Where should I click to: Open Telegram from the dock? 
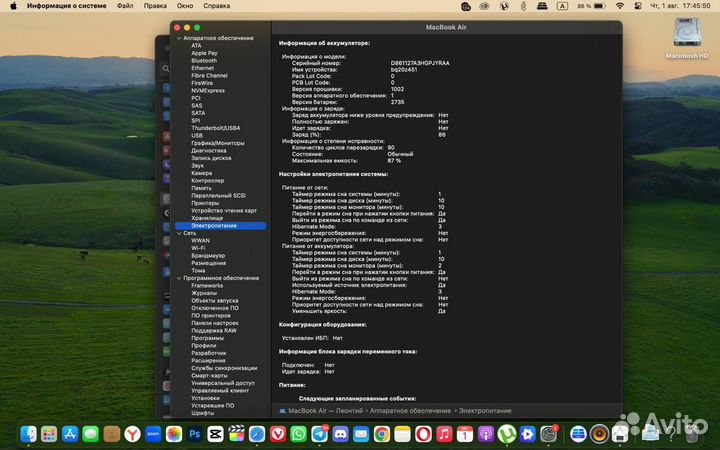pos(320,434)
